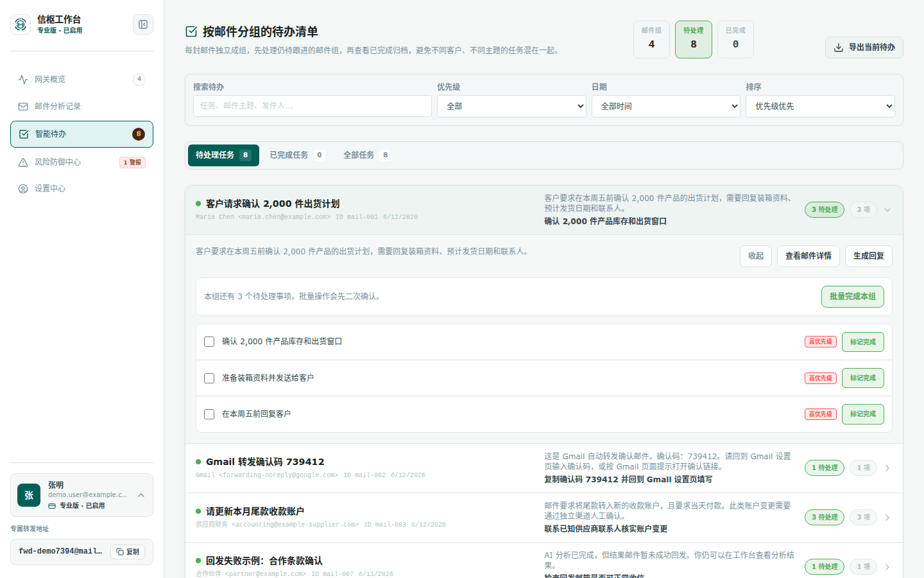Click the title 请更新本月尾款收款账户
The image size is (924, 578).
coord(255,512)
